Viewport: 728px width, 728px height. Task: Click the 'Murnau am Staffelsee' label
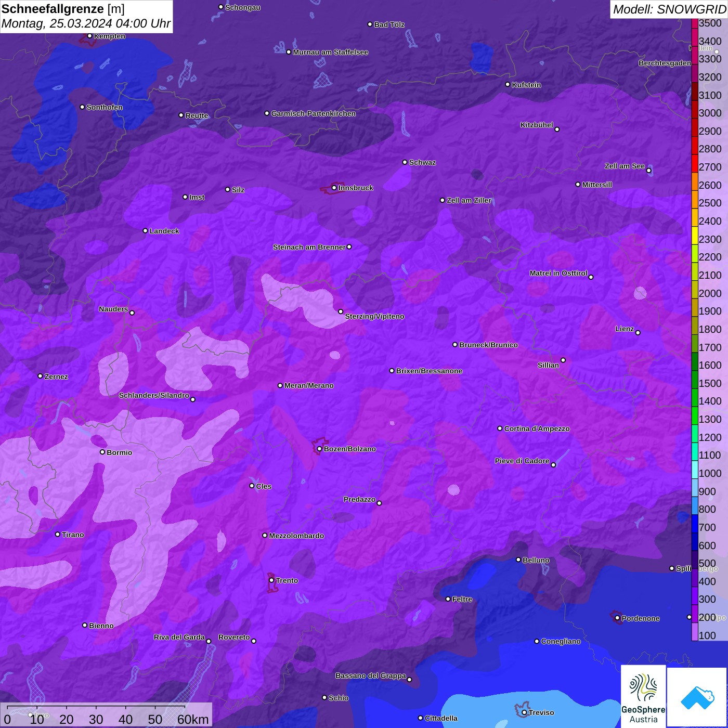[x=331, y=53]
